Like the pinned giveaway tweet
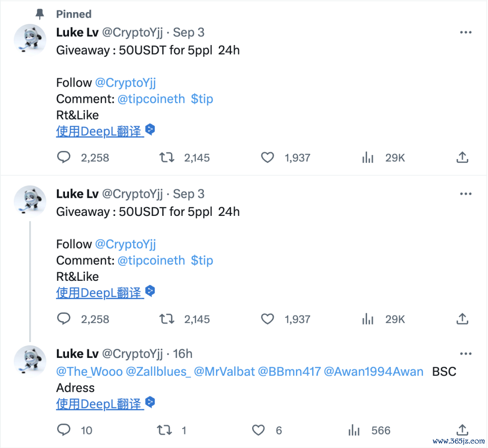Viewport: 488px width, 448px height. 268,157
